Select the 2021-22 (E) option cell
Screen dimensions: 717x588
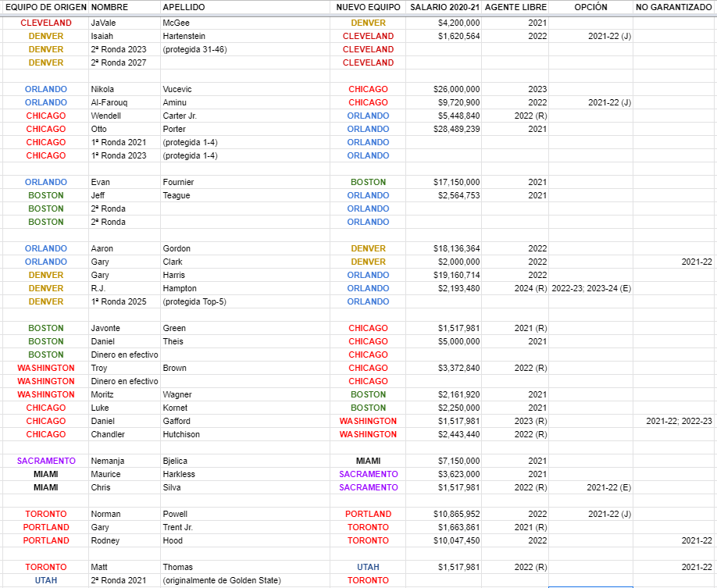coord(590,487)
